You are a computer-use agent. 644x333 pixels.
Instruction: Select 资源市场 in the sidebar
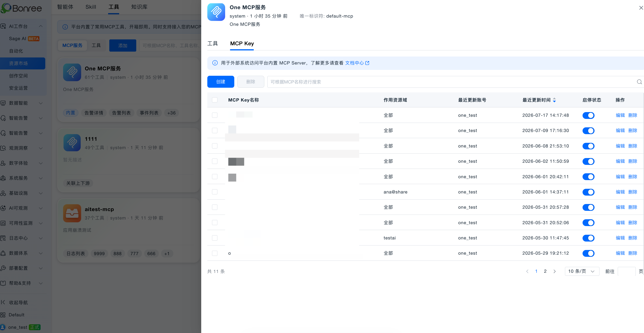point(23,63)
